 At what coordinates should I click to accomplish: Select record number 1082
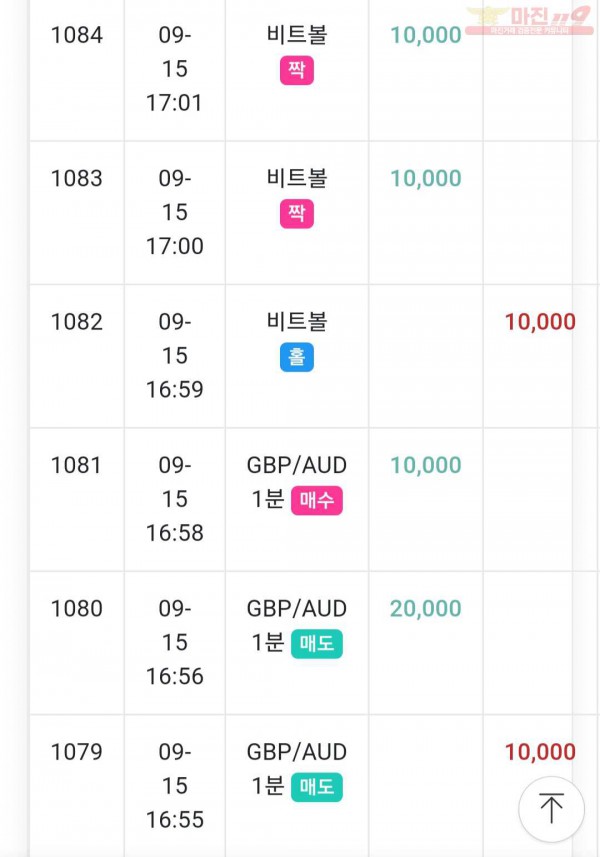tap(77, 322)
